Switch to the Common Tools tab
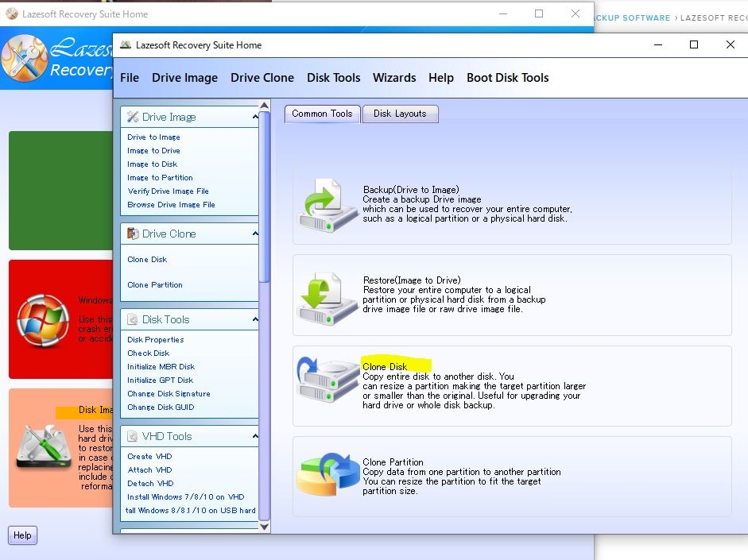The image size is (748, 560). (x=322, y=114)
